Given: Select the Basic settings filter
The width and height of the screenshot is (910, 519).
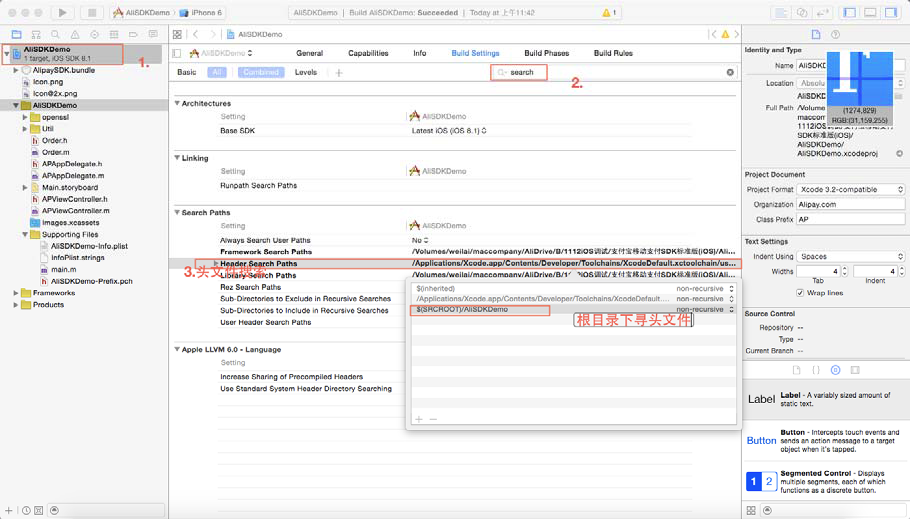Looking at the screenshot, I should coord(186,72).
